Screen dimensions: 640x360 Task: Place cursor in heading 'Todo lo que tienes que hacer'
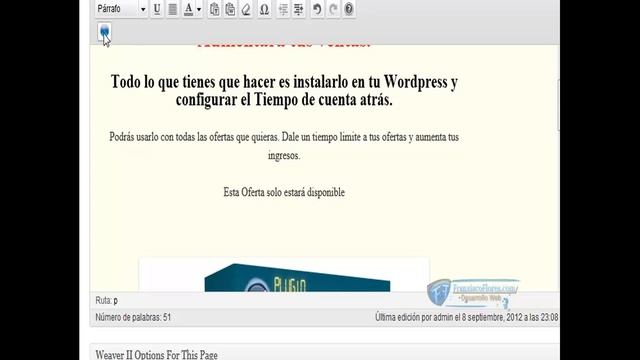[x=284, y=91]
